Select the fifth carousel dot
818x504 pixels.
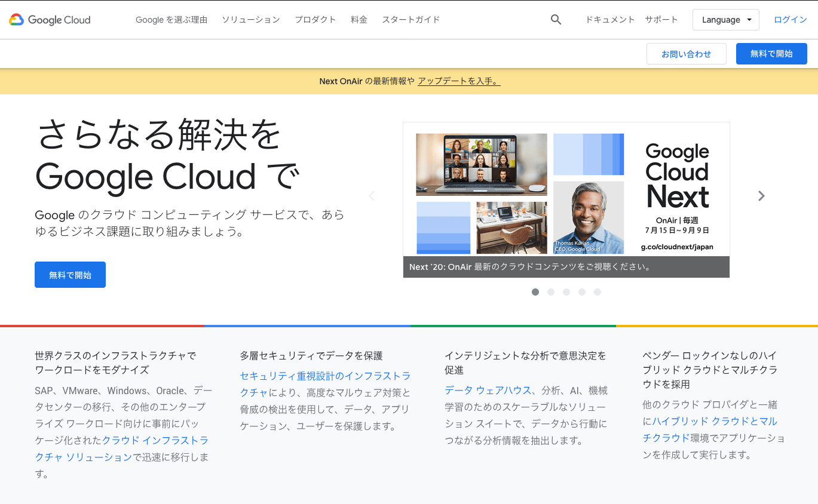pyautogui.click(x=598, y=292)
